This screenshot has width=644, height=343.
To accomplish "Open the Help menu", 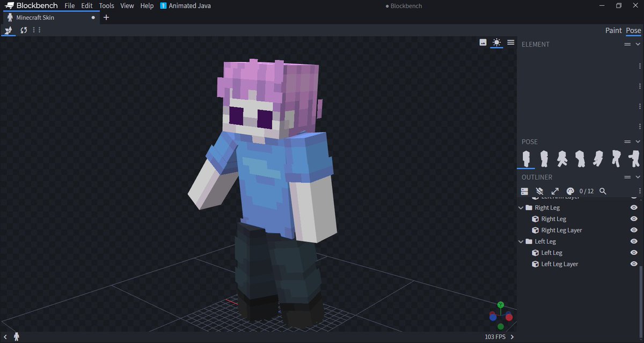I will point(147,5).
